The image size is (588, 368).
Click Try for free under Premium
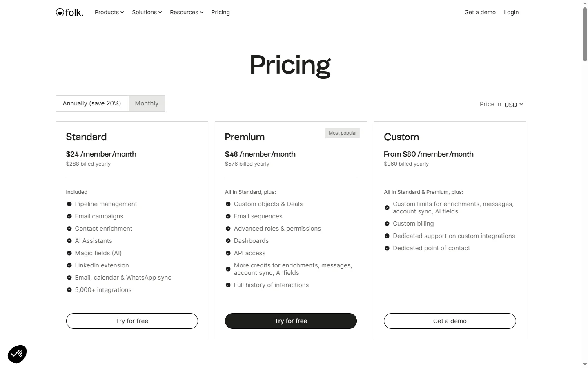pos(291,321)
